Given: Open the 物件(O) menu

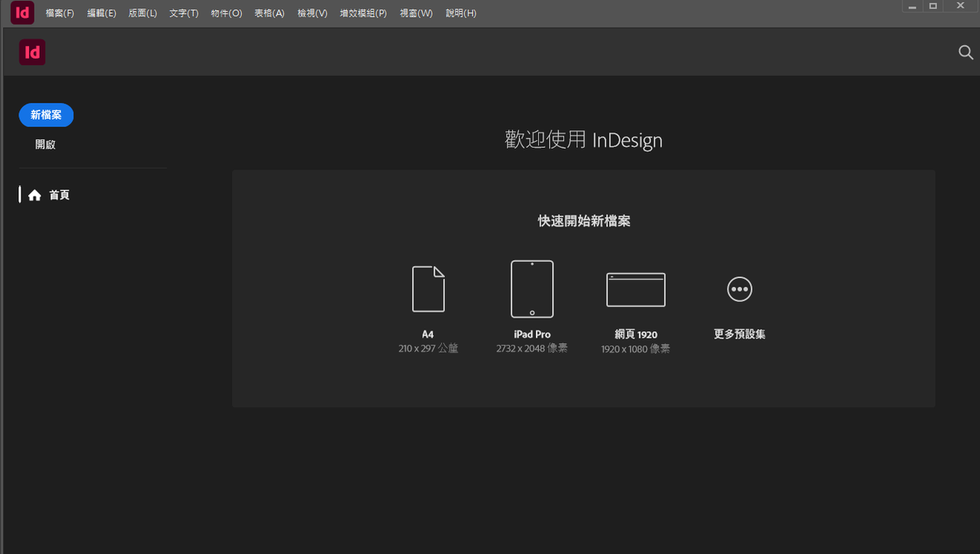Looking at the screenshot, I should [x=226, y=13].
